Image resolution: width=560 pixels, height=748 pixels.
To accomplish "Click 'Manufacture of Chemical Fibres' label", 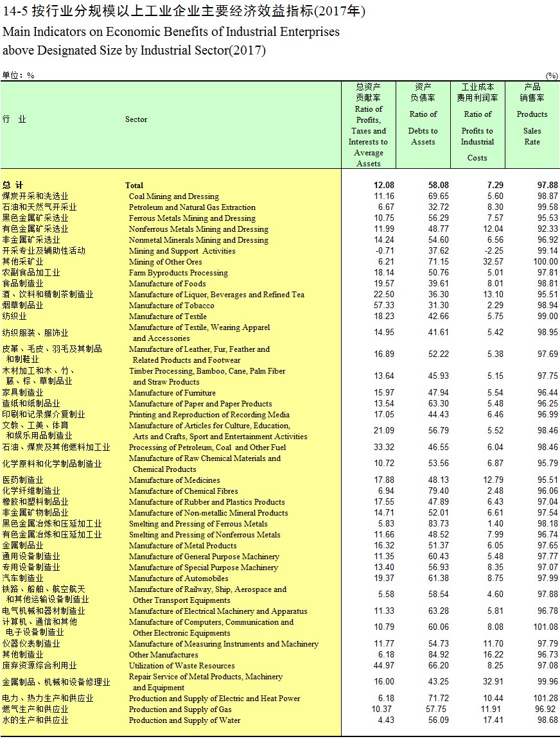I will (183, 491).
